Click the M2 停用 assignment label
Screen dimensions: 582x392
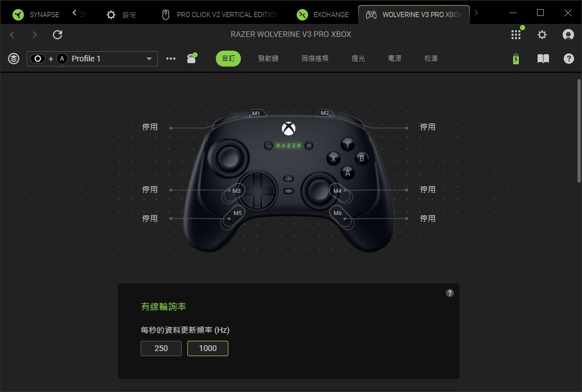[x=428, y=127]
